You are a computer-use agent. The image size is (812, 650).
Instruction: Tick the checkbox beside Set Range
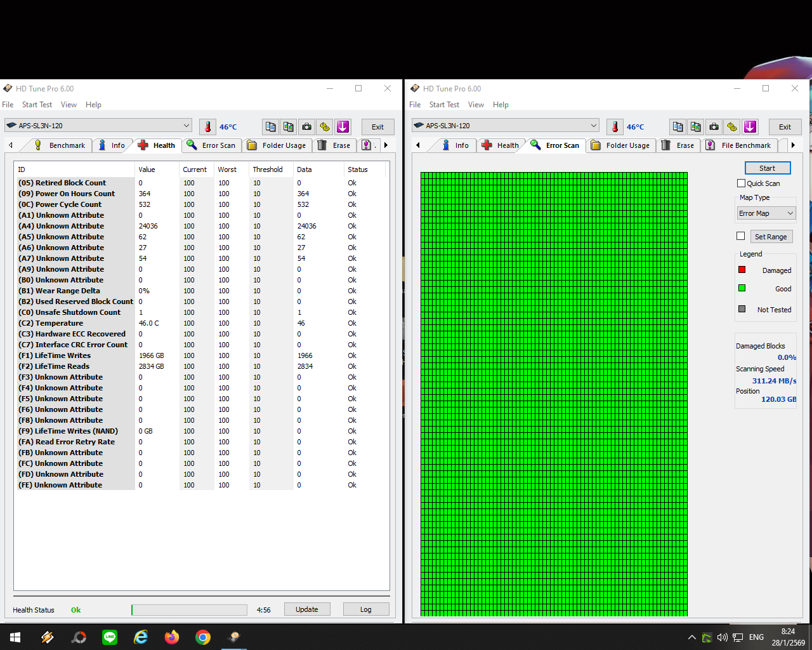pyautogui.click(x=740, y=236)
